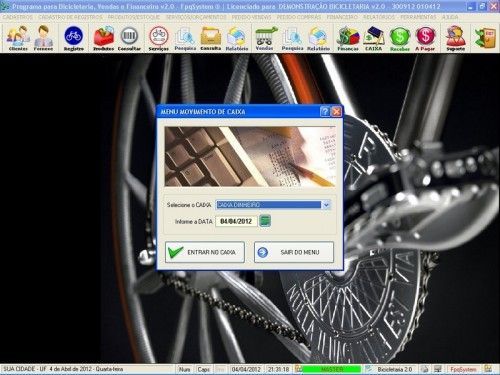
Task: Click the blue bicycle Registro icon
Action: [x=74, y=38]
